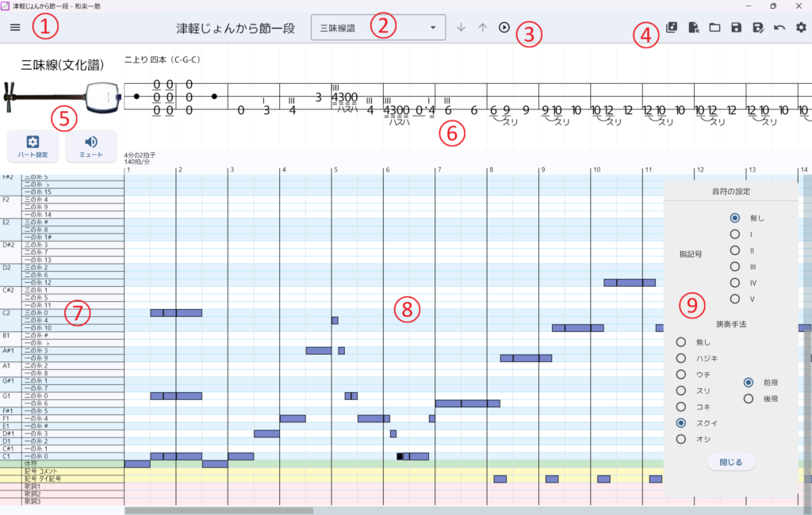This screenshot has height=515, width=812.
Task: Choose ハジキ playing technique
Action: coord(681,358)
